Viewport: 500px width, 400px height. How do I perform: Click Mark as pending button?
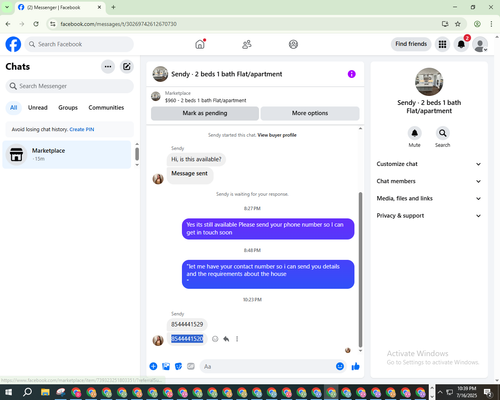(205, 113)
